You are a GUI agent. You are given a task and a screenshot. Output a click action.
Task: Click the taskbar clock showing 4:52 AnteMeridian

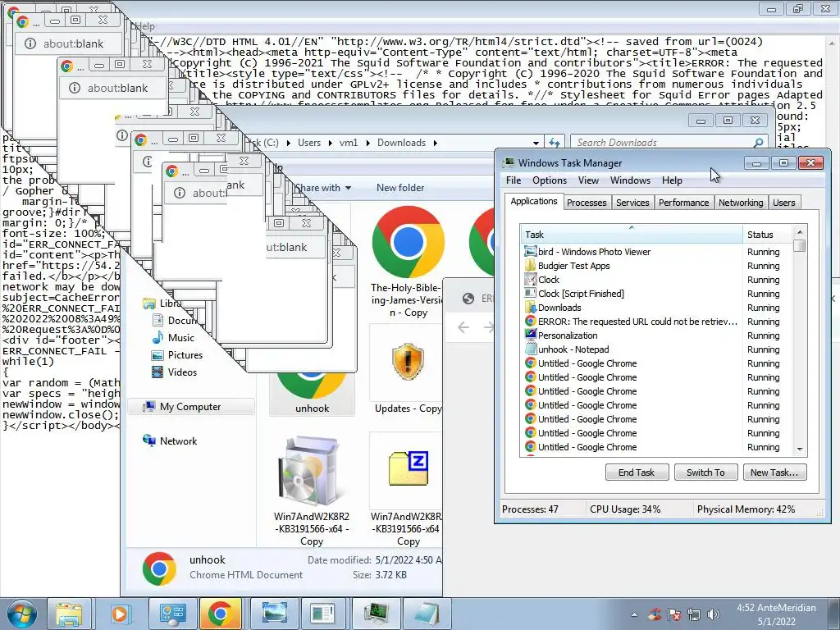776,614
